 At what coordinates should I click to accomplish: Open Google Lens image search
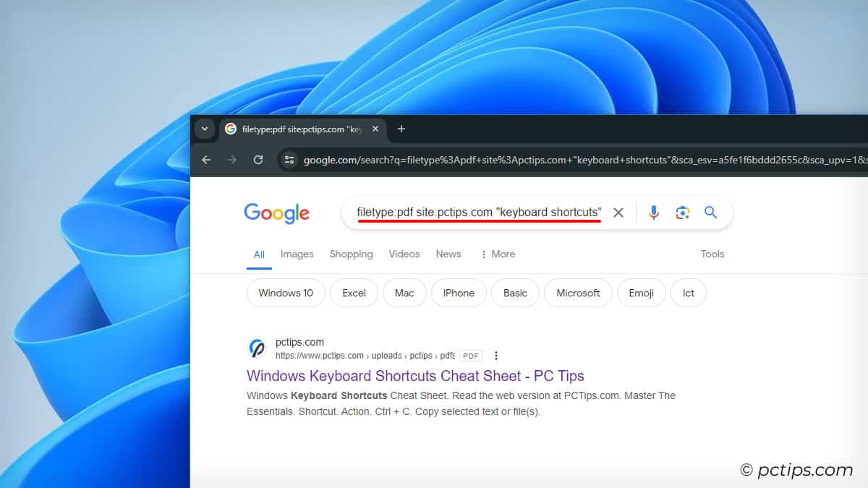click(682, 212)
